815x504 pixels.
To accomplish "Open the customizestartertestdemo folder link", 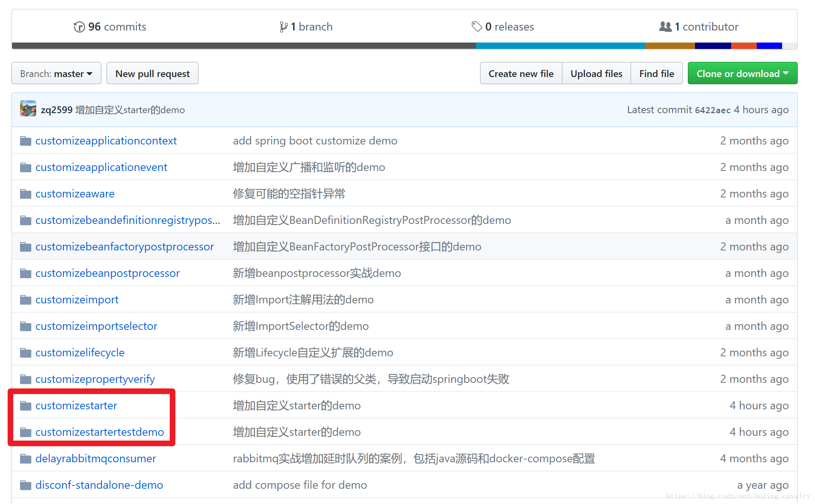I will [x=100, y=432].
